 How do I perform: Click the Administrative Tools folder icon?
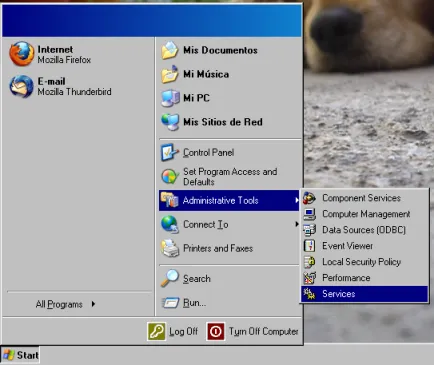coord(170,200)
